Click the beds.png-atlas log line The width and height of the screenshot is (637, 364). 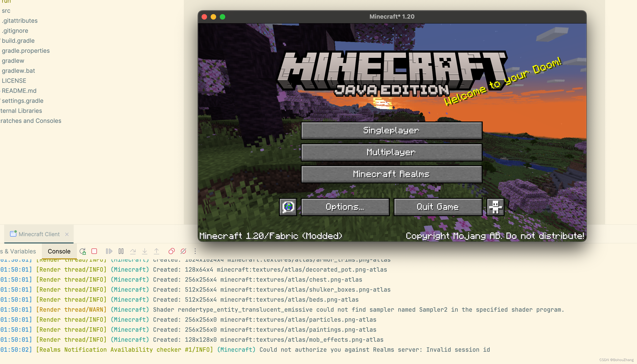[x=179, y=300]
